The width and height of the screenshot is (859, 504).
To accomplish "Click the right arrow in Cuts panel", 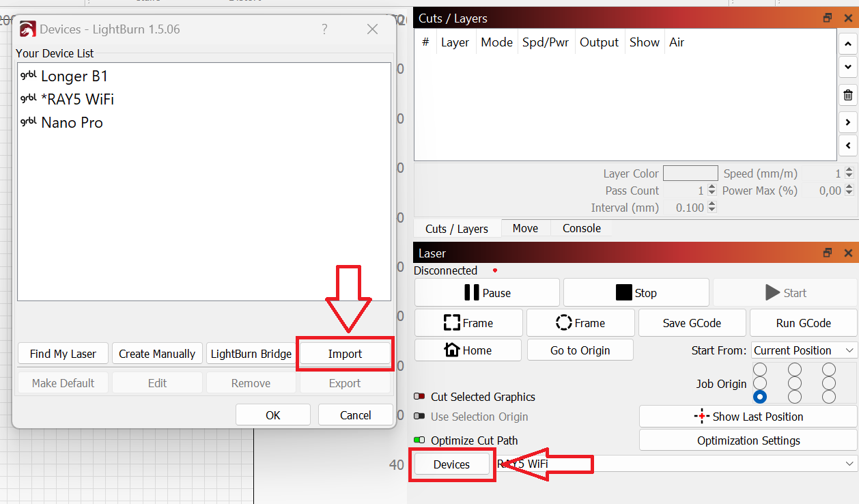I will point(847,122).
